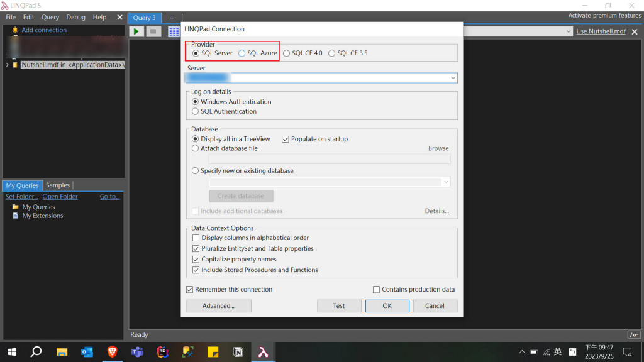Uncheck Remember this connection
This screenshot has width=644, height=362.
[x=229, y=289]
